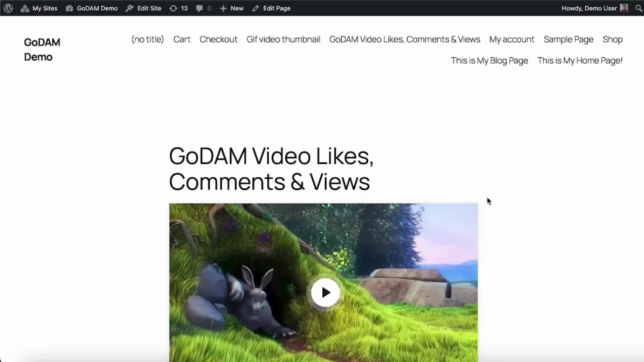The width and height of the screenshot is (644, 362).
Task: Open the GoDAM Demo site menu
Action: point(91,8)
